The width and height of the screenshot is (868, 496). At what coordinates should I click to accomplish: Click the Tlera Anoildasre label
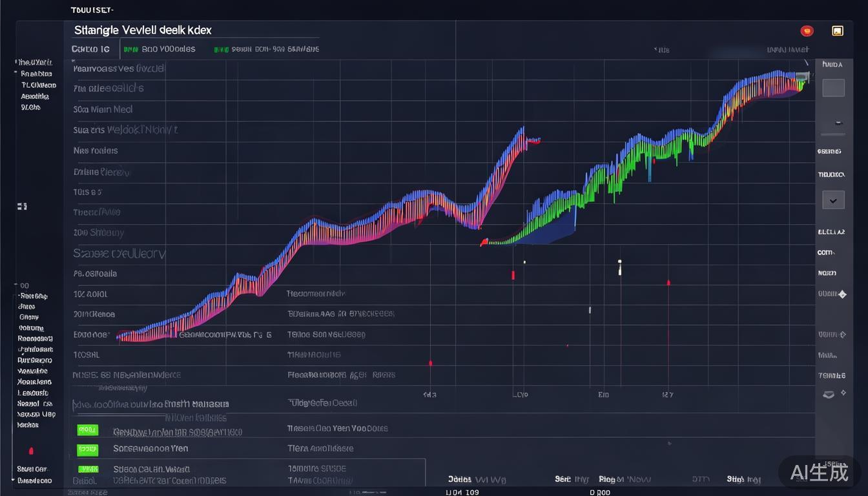320,448
